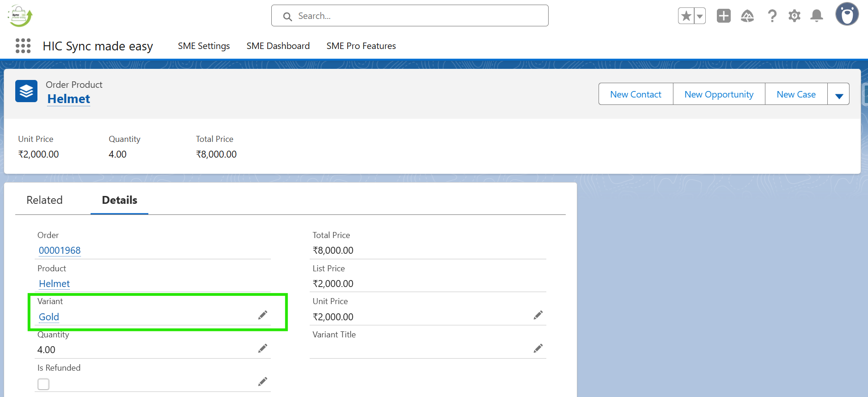Screen dimensions: 868x397
Task: Click the Helmet record title
Action: point(69,99)
